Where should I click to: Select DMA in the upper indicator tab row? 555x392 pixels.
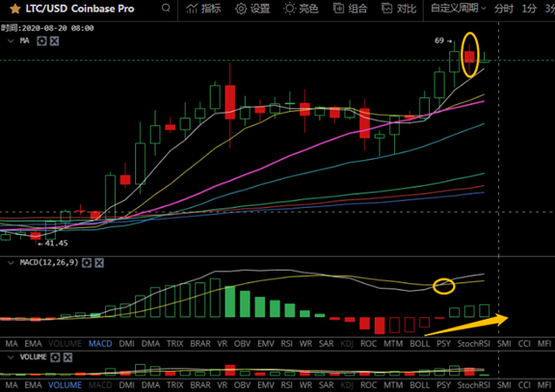[x=150, y=344]
